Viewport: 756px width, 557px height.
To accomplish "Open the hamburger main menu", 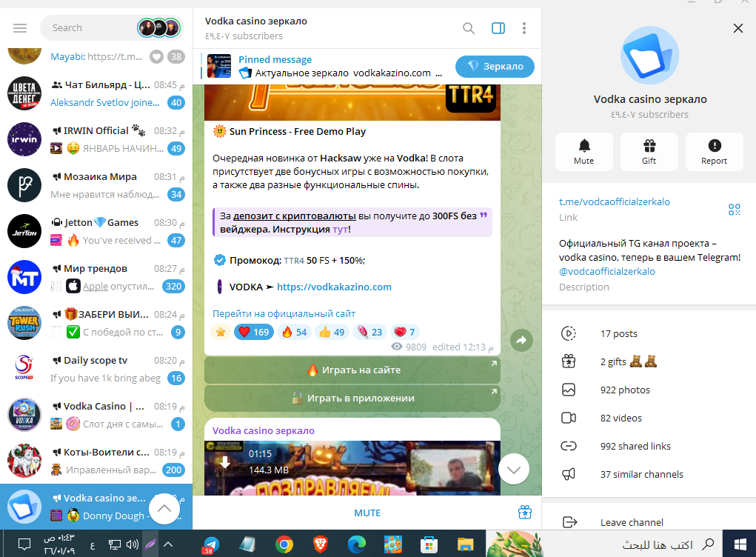I will coord(20,28).
